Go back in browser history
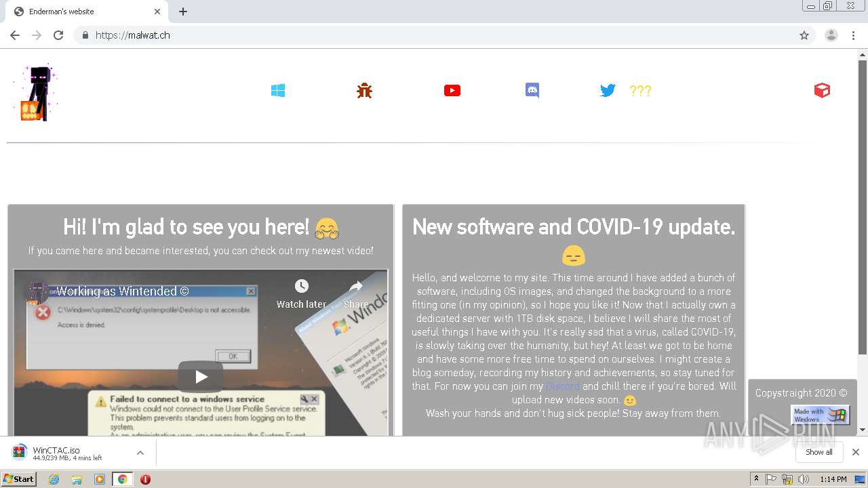 tap(15, 35)
